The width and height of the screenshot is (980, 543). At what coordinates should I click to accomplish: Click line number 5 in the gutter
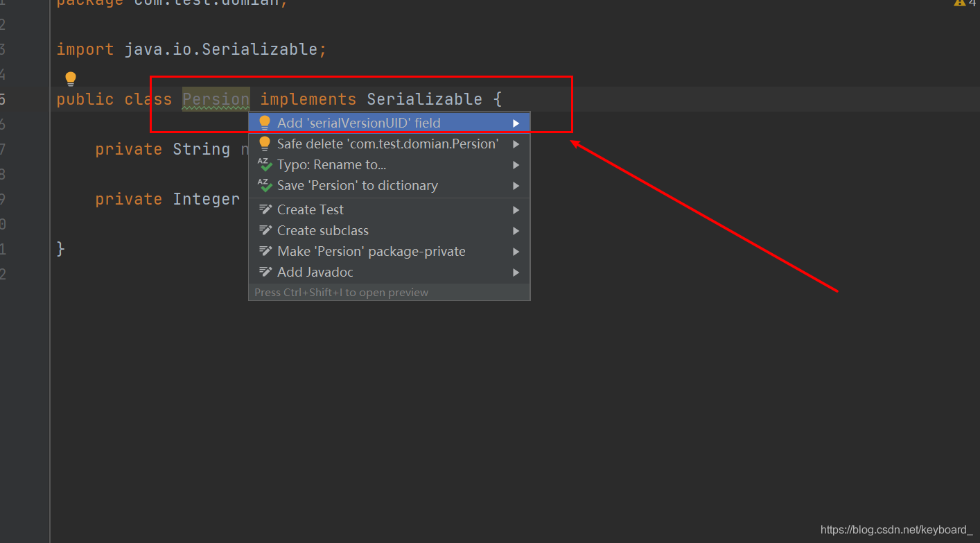(3, 99)
